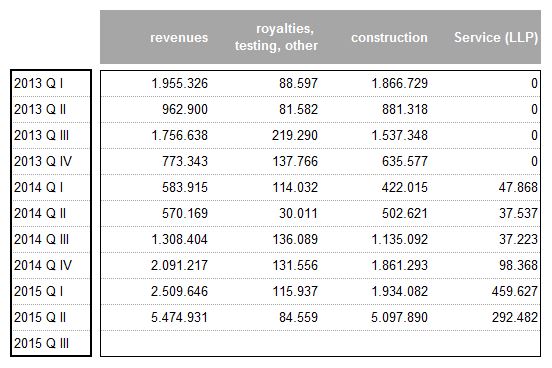This screenshot has width=552, height=368.
Task: Select Service value 459.627
Action: pos(515,291)
